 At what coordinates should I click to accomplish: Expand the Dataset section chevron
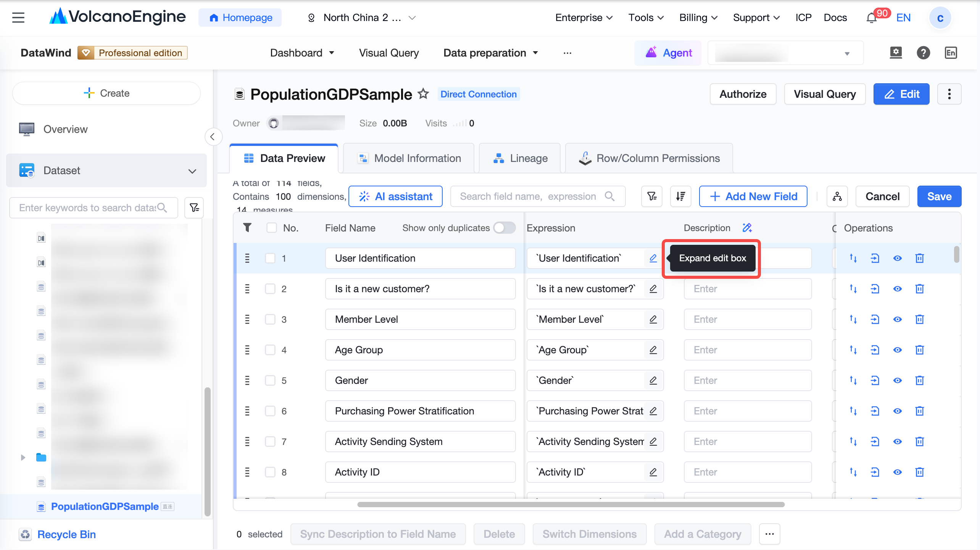[192, 171]
